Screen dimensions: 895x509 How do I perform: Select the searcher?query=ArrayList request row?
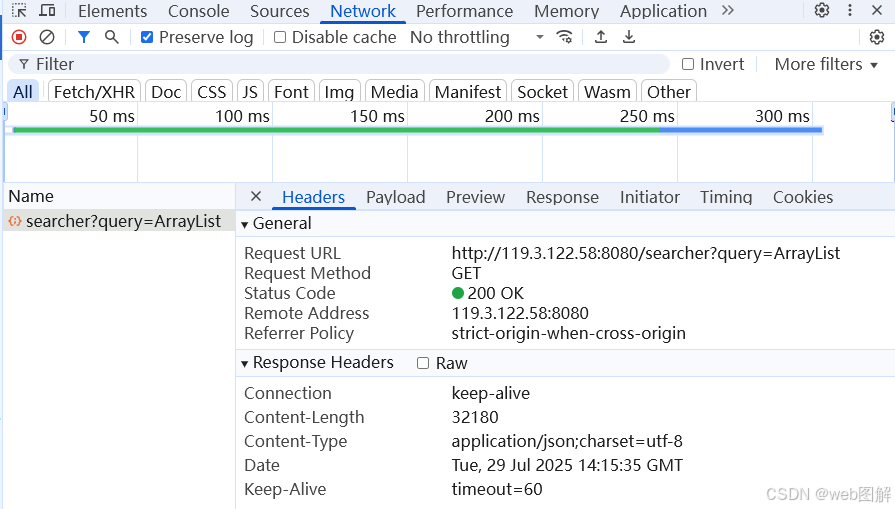tap(119, 221)
